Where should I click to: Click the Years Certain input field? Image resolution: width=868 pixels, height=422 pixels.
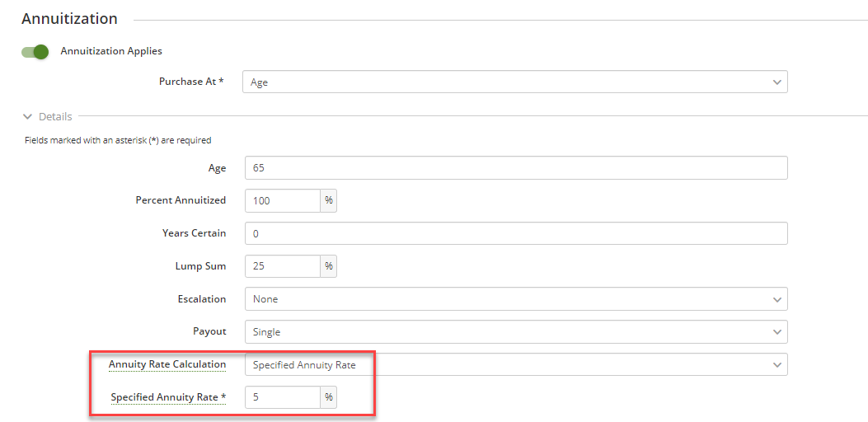pos(516,234)
